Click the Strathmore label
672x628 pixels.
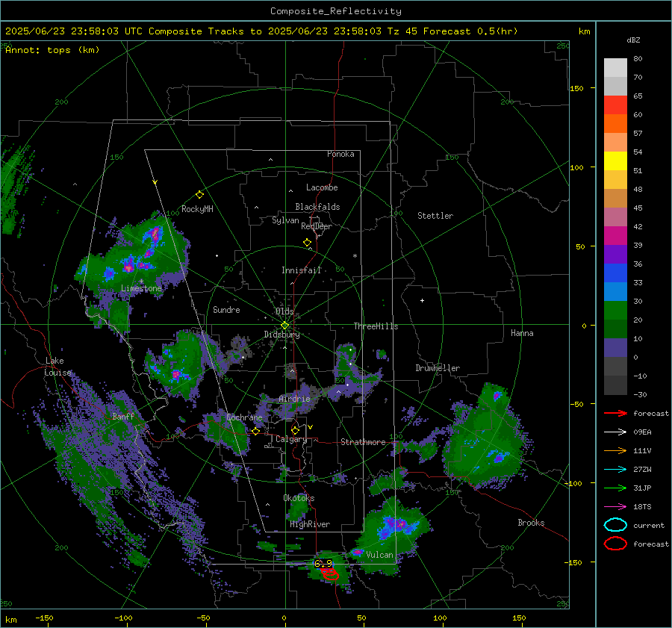click(363, 442)
